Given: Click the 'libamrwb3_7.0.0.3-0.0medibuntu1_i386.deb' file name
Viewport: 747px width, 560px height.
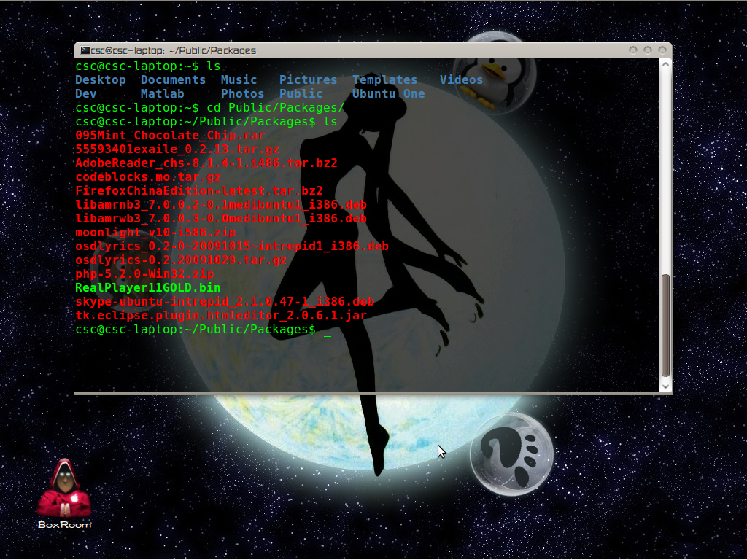Looking at the screenshot, I should (221, 219).
